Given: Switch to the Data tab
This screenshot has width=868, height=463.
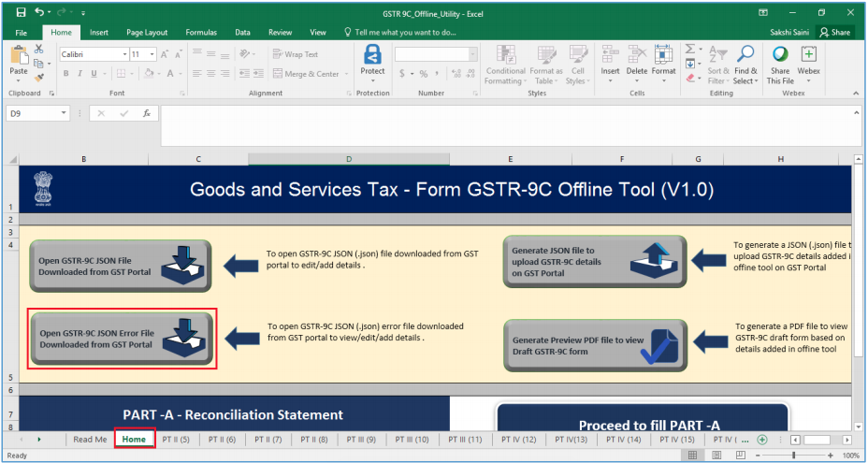Looking at the screenshot, I should pos(242,32).
